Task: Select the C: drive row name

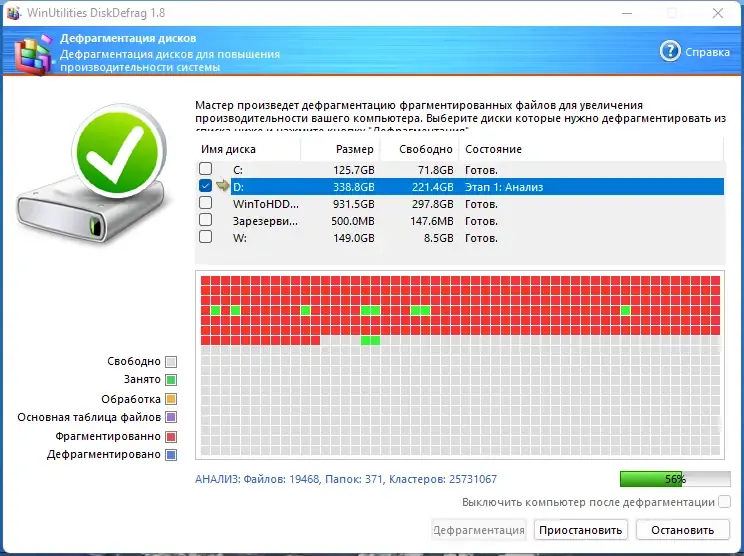Action: coord(238,170)
